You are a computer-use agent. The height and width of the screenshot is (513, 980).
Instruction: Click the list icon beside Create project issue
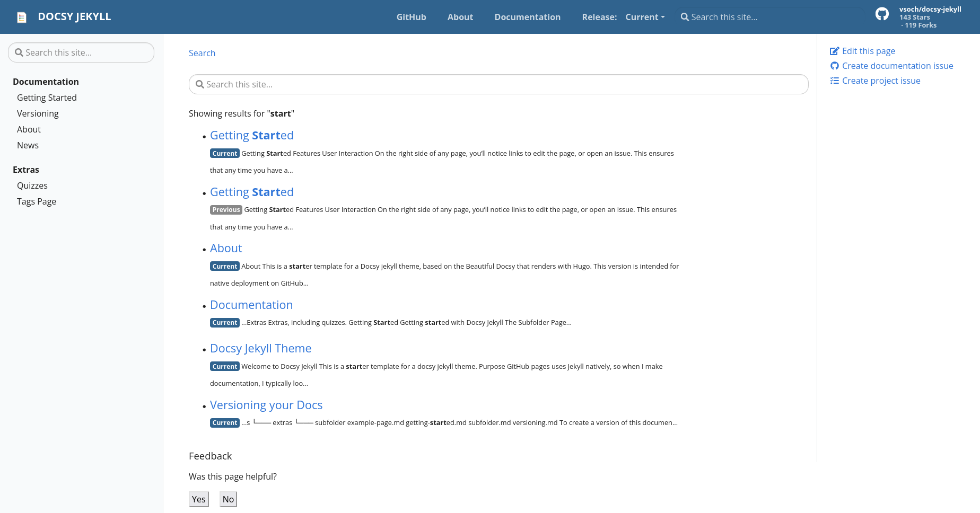835,80
